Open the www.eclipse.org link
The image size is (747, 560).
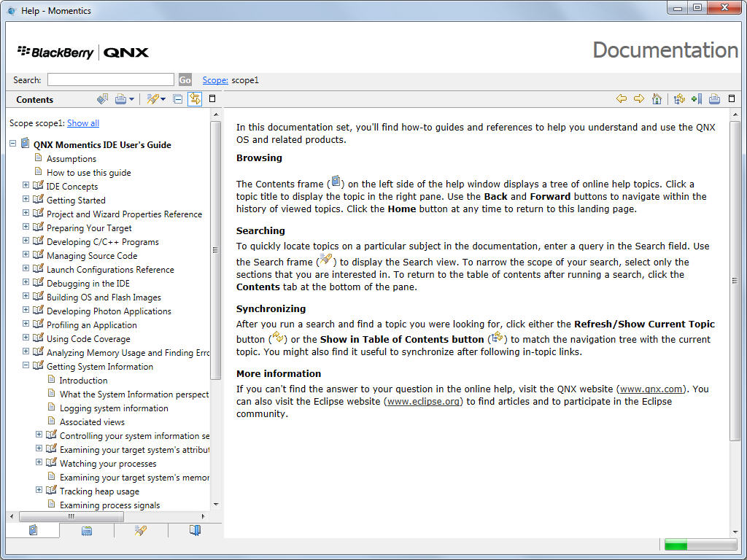pos(423,401)
